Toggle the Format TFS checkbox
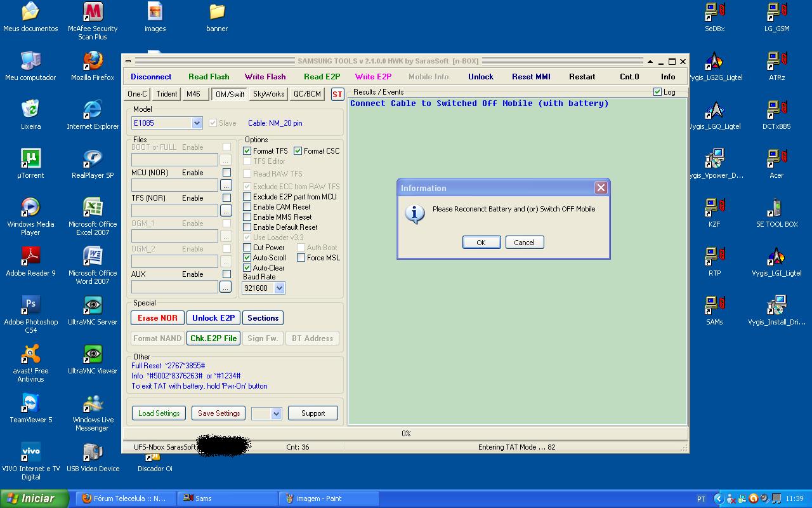Image resolution: width=812 pixels, height=508 pixels. coord(247,151)
